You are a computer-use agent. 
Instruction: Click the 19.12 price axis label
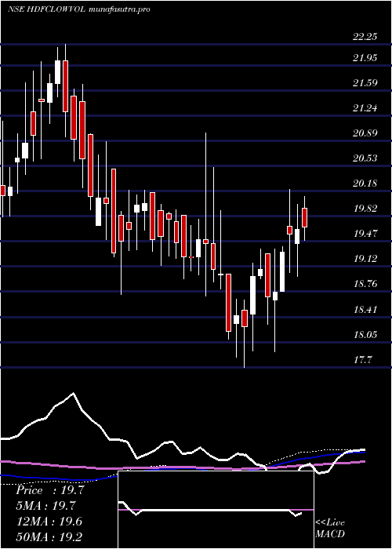[365, 259]
